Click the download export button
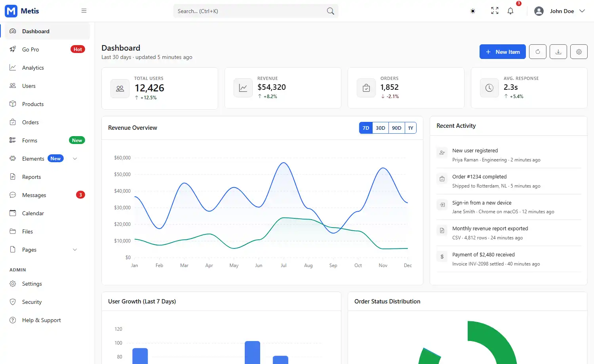The image size is (594, 364). point(558,52)
